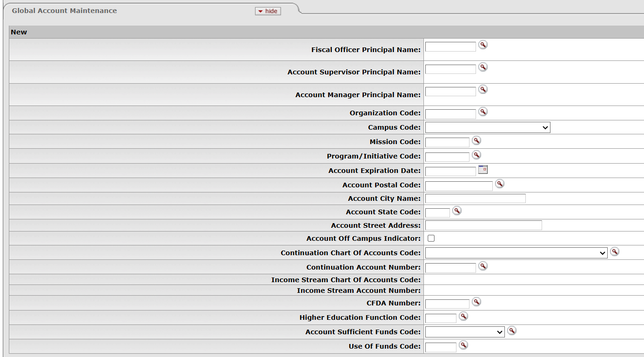Expand Account Sufficient Funds Code dropdown
This screenshot has width=644, height=357.
coord(465,332)
